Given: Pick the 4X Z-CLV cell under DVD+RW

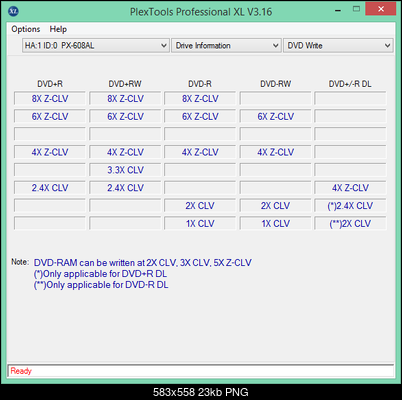Looking at the screenshot, I should (x=125, y=152).
